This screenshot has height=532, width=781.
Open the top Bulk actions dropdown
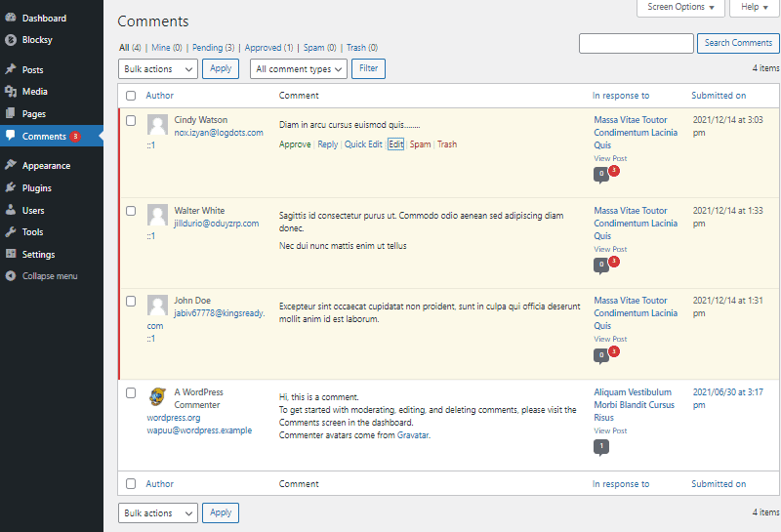158,68
